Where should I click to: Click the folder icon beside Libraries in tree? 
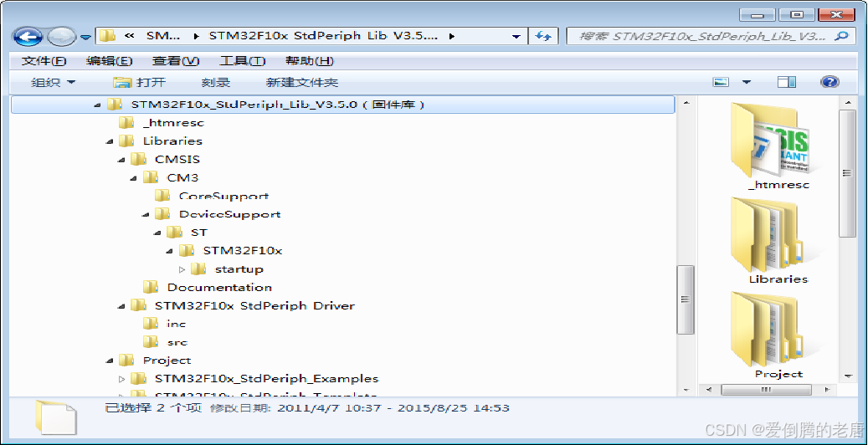coord(126,141)
